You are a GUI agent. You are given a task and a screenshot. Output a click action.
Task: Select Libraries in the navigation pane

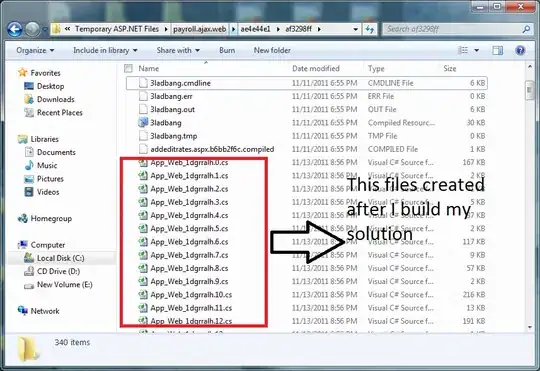tap(44, 139)
